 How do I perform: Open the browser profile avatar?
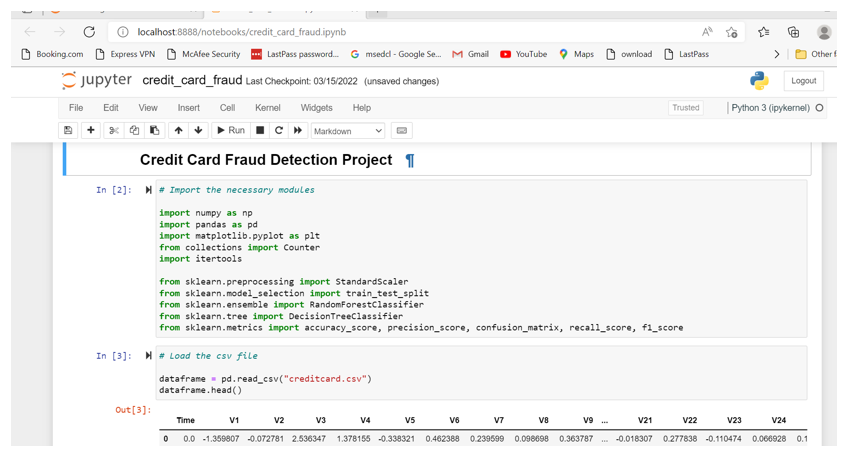pos(824,32)
